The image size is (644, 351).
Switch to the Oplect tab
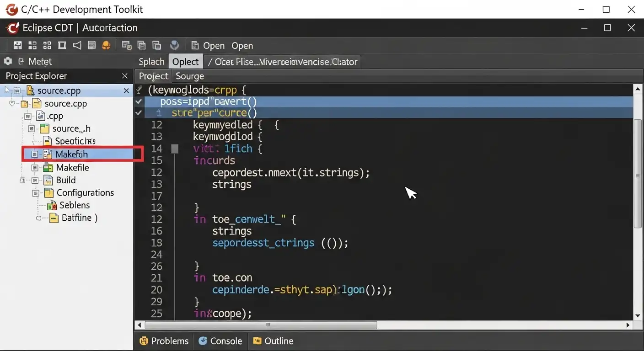click(185, 61)
